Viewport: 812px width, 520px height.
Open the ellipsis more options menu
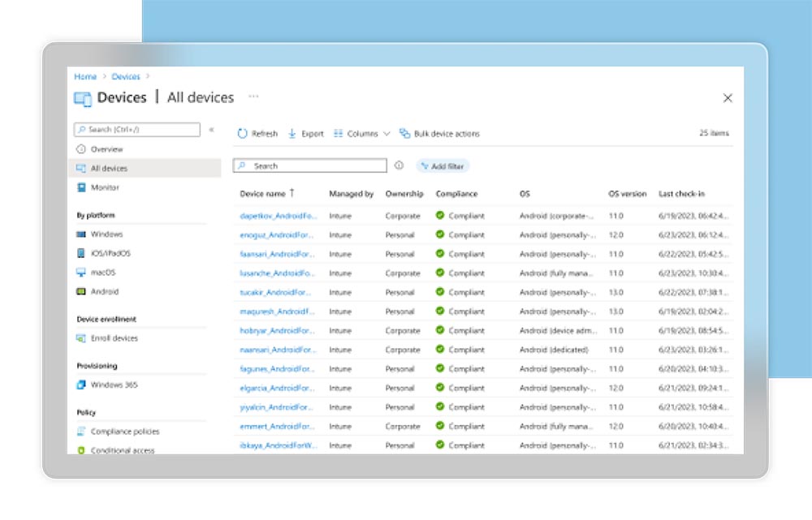pos(253,97)
